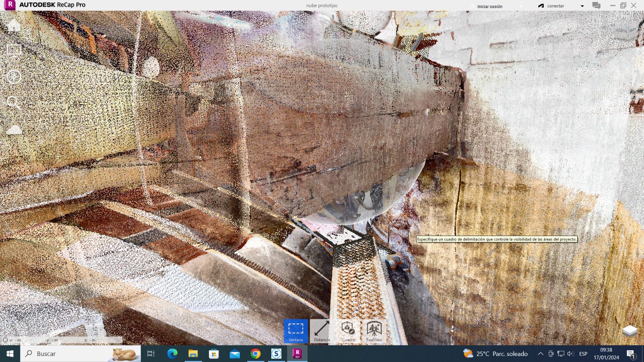Image resolution: width=644 pixels, height=362 pixels.
Task: Select the Ventana selection tool
Action: pos(295,331)
